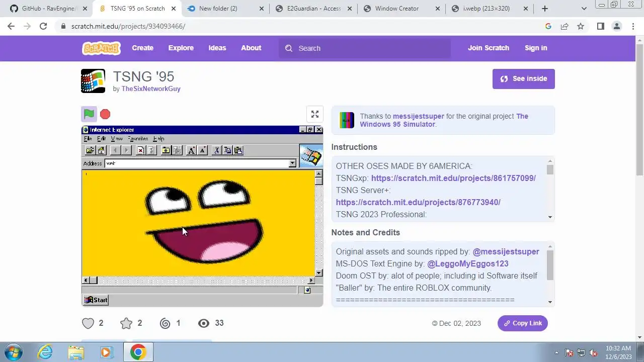Click the greyed icon right of Favorites folder
644x362 pixels.
(x=177, y=150)
